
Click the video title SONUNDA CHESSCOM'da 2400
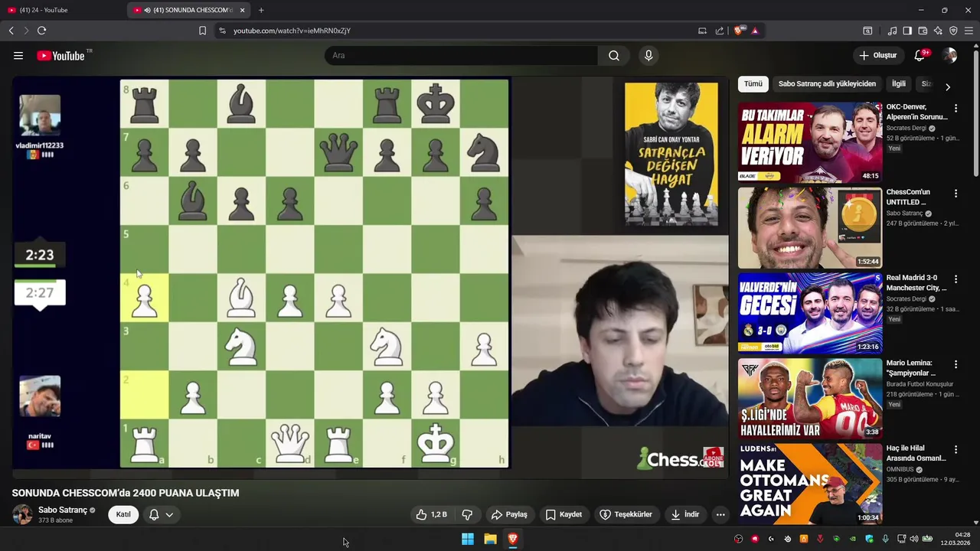coord(126,493)
